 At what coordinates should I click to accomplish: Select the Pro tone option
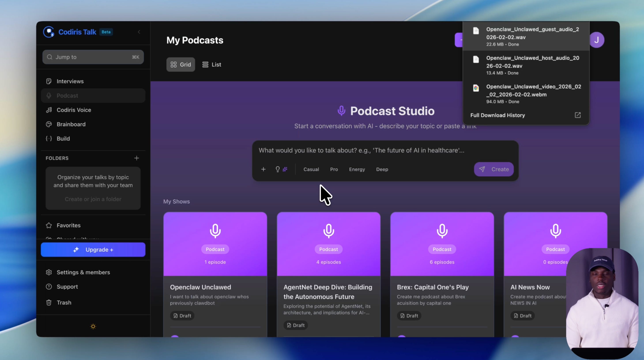334,169
